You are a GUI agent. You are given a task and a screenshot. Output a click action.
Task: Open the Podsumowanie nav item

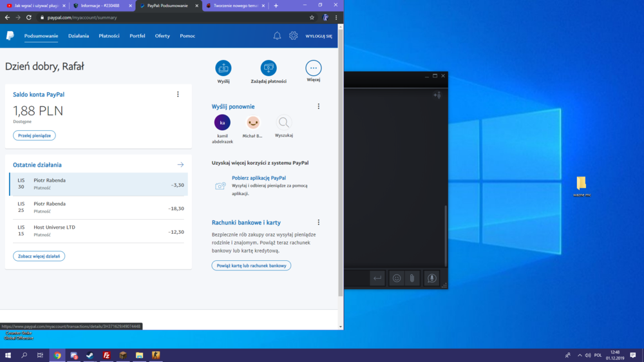(41, 36)
